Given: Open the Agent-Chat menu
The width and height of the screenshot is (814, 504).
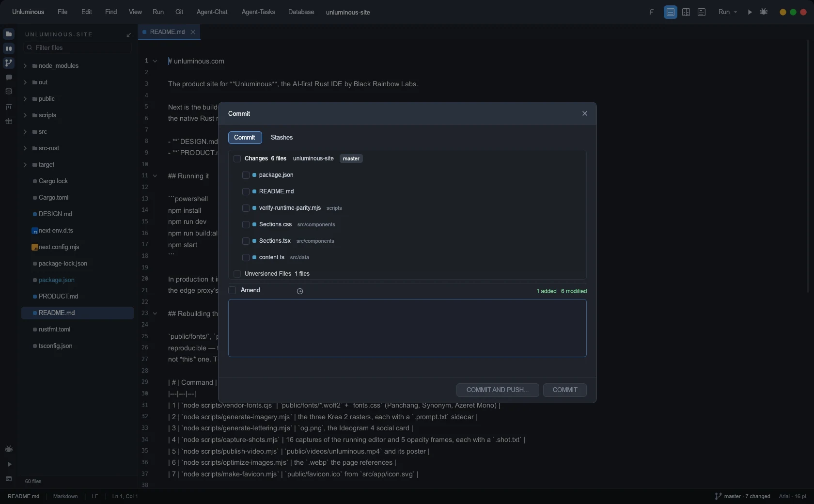Looking at the screenshot, I should [212, 12].
